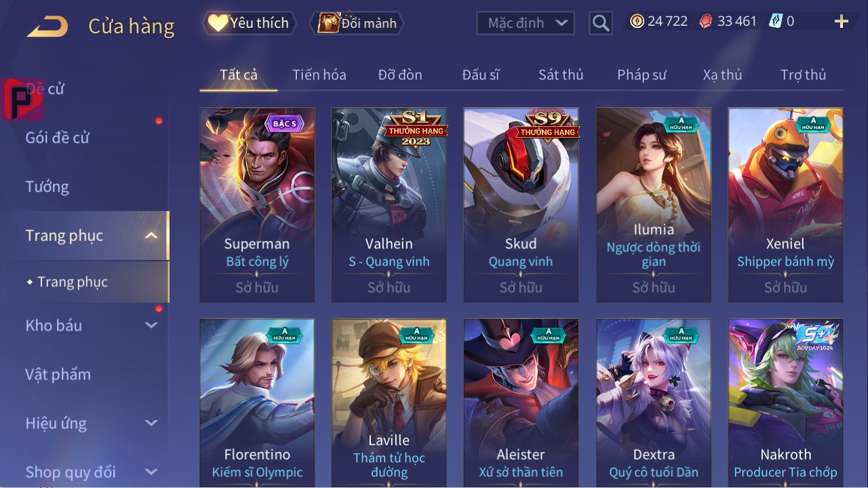Select the Superman Bất công lý skin card
This screenshot has height=488, width=868.
[x=257, y=205]
